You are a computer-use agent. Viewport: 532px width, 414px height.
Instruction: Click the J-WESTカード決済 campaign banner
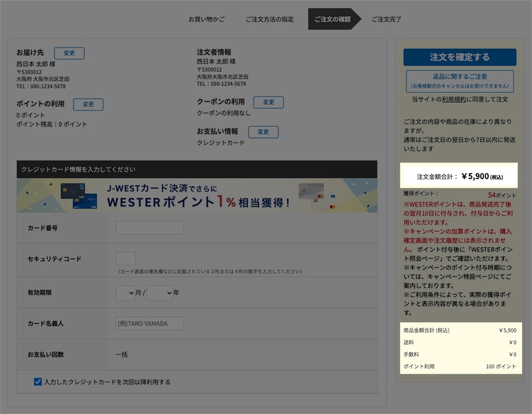pos(197,195)
